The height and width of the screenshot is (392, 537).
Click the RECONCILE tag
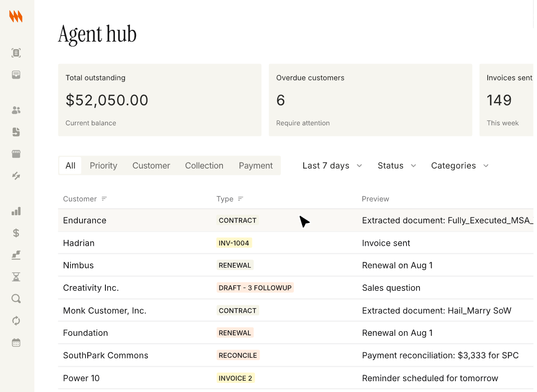coord(238,355)
